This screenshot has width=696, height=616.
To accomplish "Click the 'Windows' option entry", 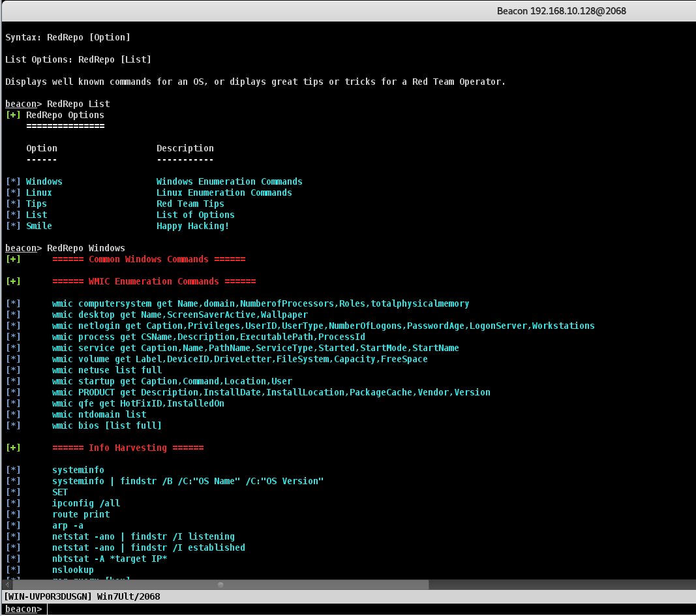I will click(x=44, y=181).
